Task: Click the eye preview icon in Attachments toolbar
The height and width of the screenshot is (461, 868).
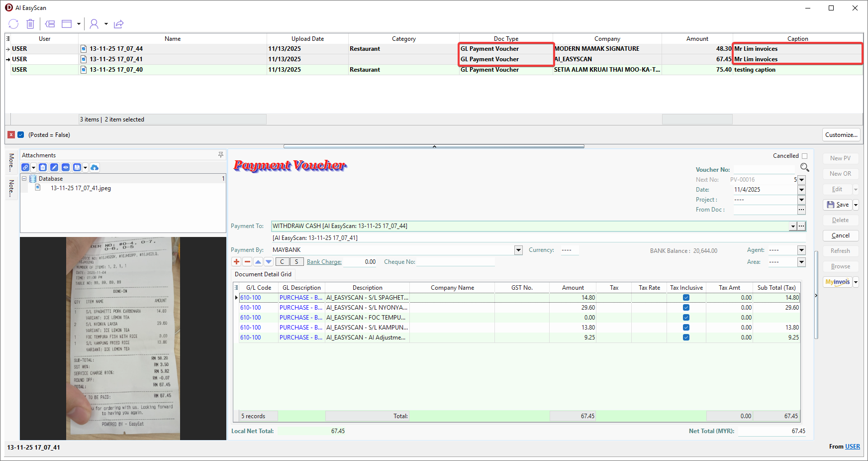Action: pos(66,167)
